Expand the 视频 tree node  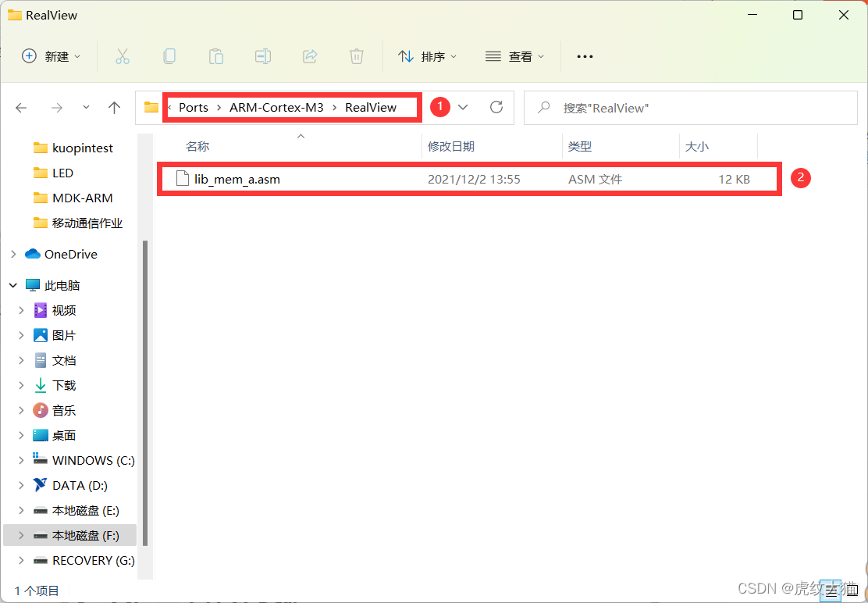[21, 310]
